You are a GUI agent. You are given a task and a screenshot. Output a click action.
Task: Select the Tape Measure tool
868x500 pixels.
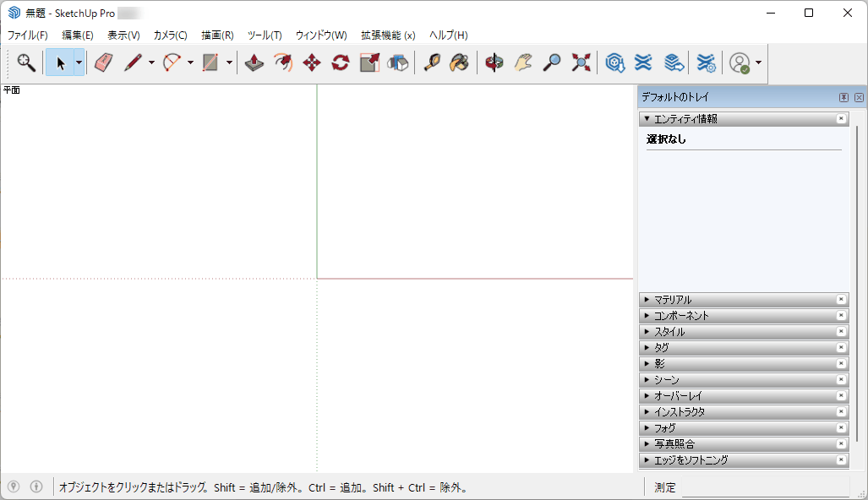tap(432, 62)
